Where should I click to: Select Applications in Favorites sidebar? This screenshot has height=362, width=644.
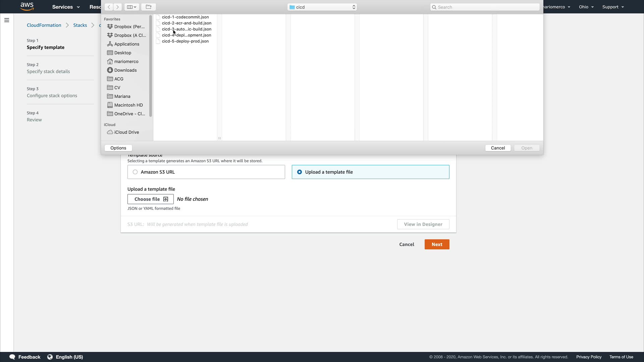point(126,44)
